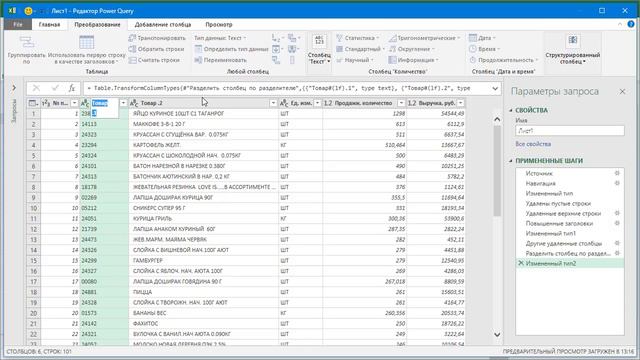The height and width of the screenshot is (360, 640).
Task: Click the Все свойства link
Action: pyautogui.click(x=533, y=144)
